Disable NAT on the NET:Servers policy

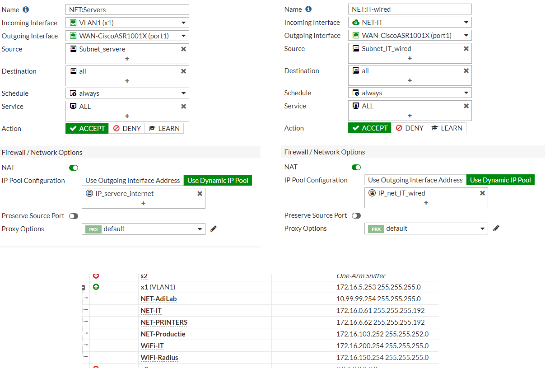click(x=73, y=168)
